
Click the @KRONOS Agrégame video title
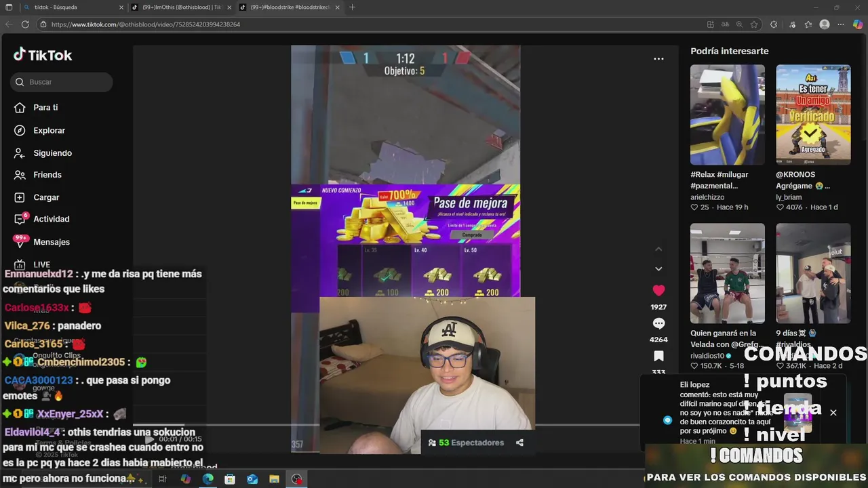(803, 180)
